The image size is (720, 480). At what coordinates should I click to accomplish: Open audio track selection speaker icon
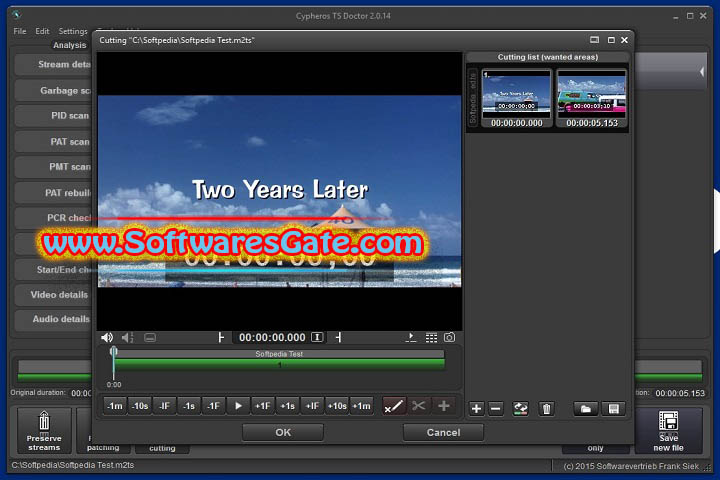click(x=128, y=338)
